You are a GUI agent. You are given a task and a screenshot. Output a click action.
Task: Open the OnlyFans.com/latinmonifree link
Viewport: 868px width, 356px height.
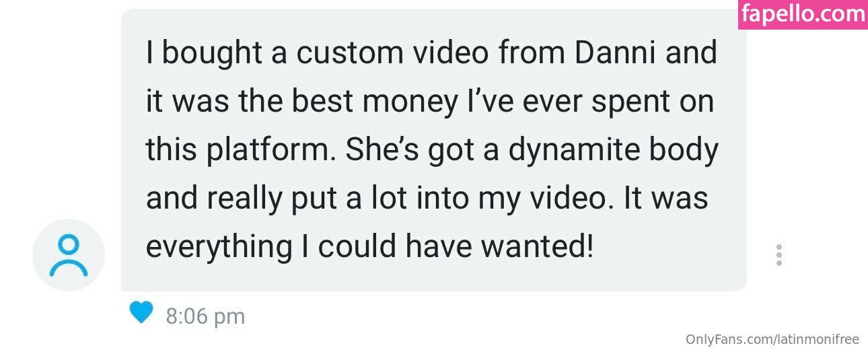(772, 340)
